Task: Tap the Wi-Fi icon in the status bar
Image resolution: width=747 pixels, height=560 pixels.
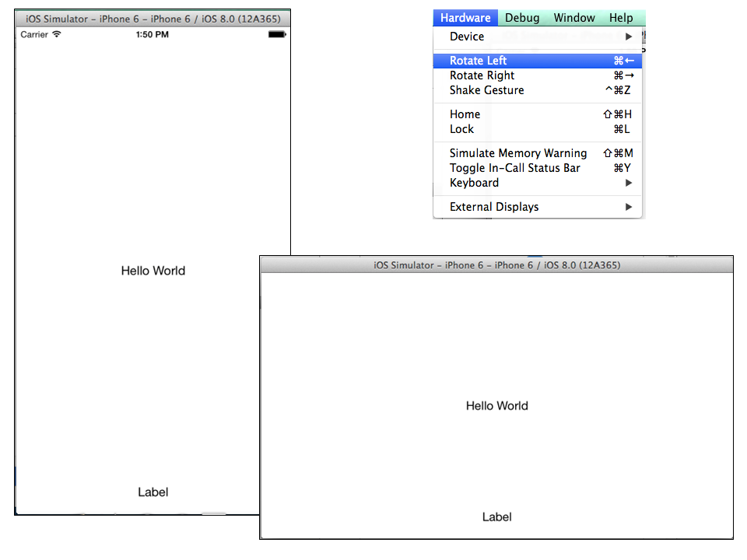Action: 56,35
